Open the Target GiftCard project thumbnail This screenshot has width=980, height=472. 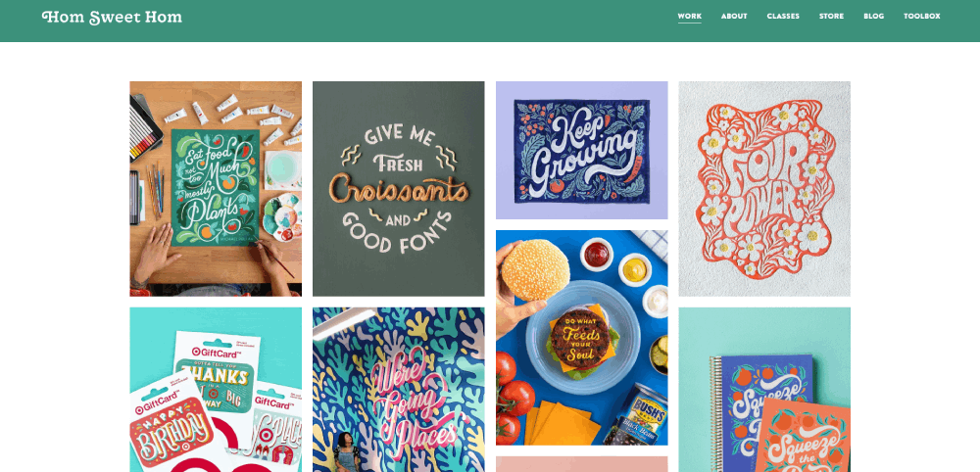(x=216, y=390)
